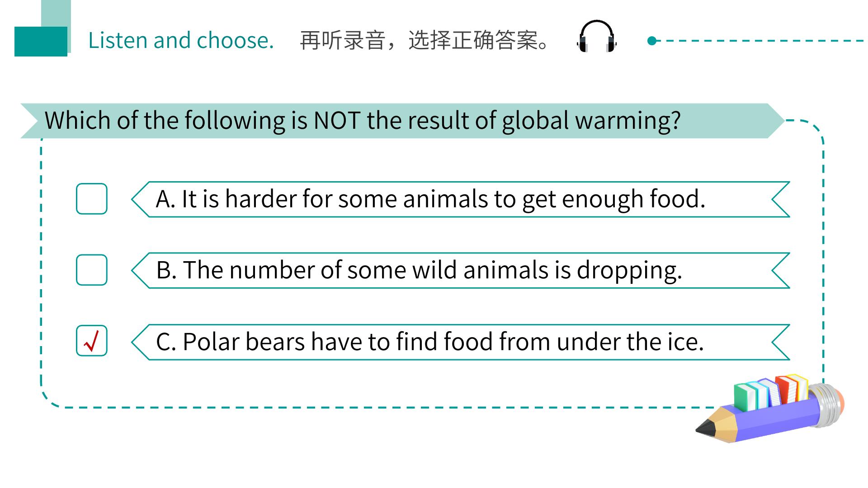Click the notched right end of option C banner
Viewport: 868px width, 488px height.
[x=781, y=342]
